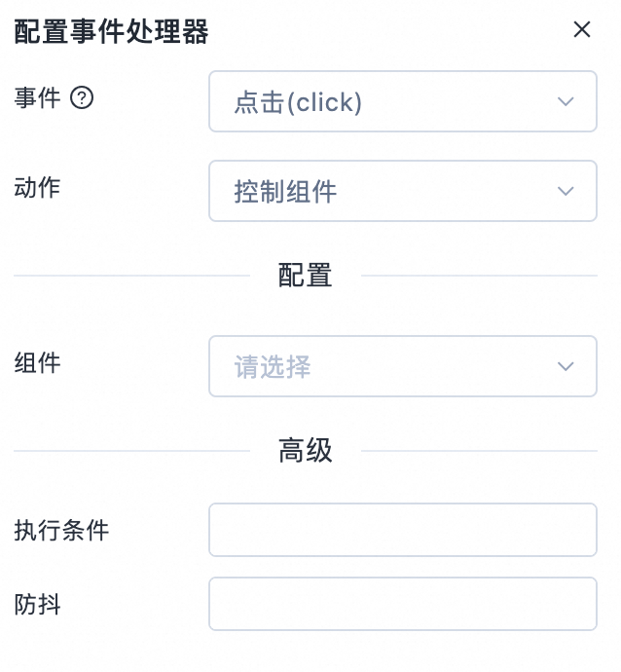Click the 组件 field label
Screen dimensions: 621x672
37,363
